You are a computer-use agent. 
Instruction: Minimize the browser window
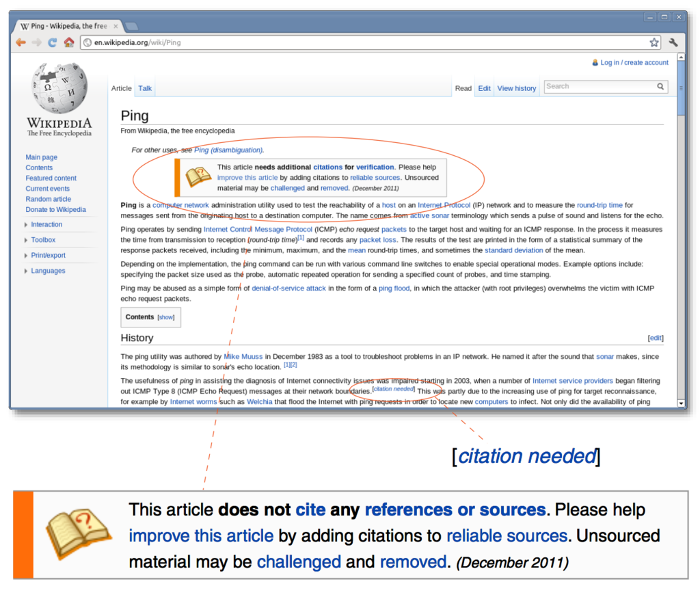[650, 17]
